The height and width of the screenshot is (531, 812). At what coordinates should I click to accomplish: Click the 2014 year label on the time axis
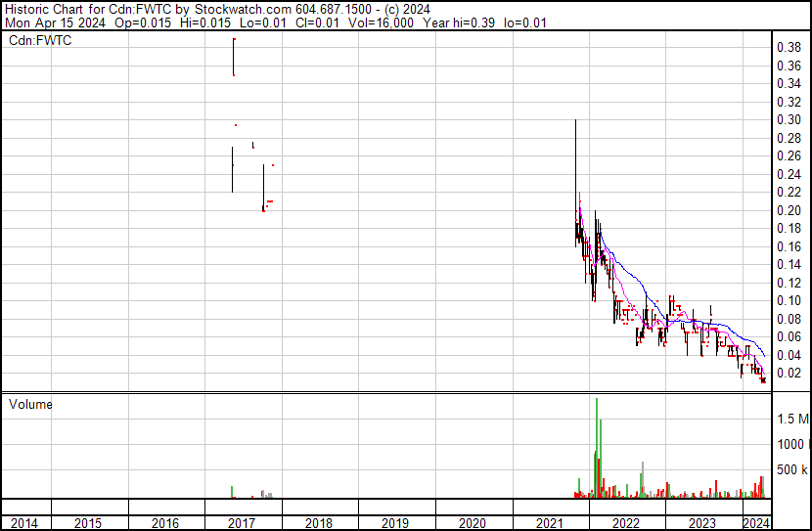point(23,523)
